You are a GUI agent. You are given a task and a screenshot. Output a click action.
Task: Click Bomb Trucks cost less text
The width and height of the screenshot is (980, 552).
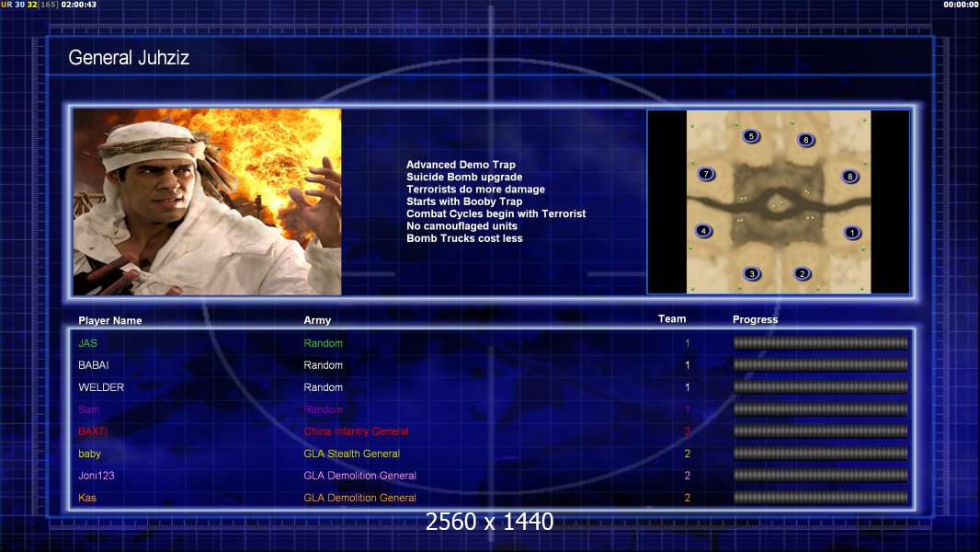[x=464, y=238]
